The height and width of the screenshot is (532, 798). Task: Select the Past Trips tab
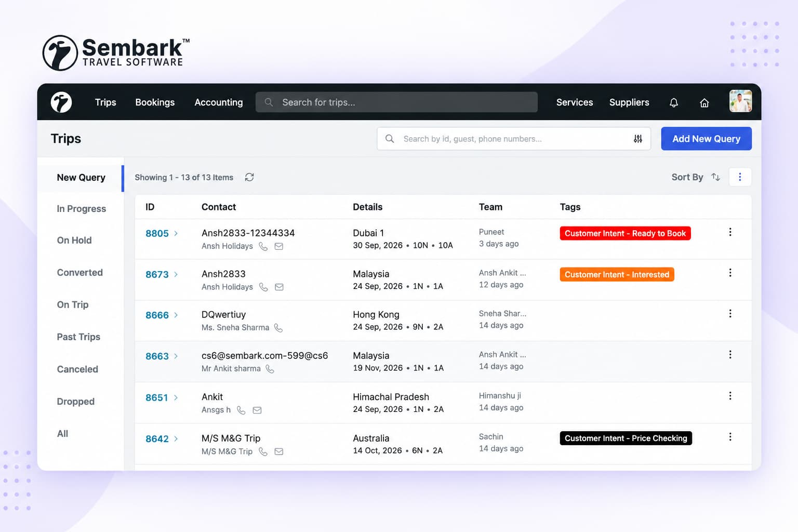[x=78, y=337]
